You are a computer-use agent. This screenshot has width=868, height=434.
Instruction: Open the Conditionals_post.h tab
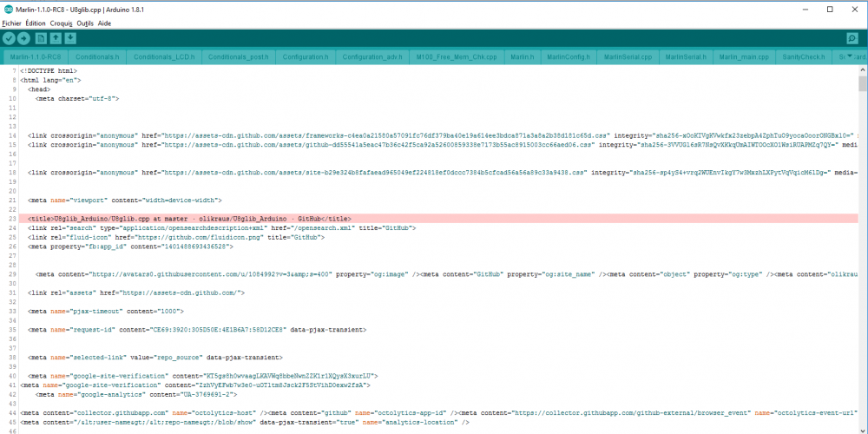pyautogui.click(x=239, y=57)
